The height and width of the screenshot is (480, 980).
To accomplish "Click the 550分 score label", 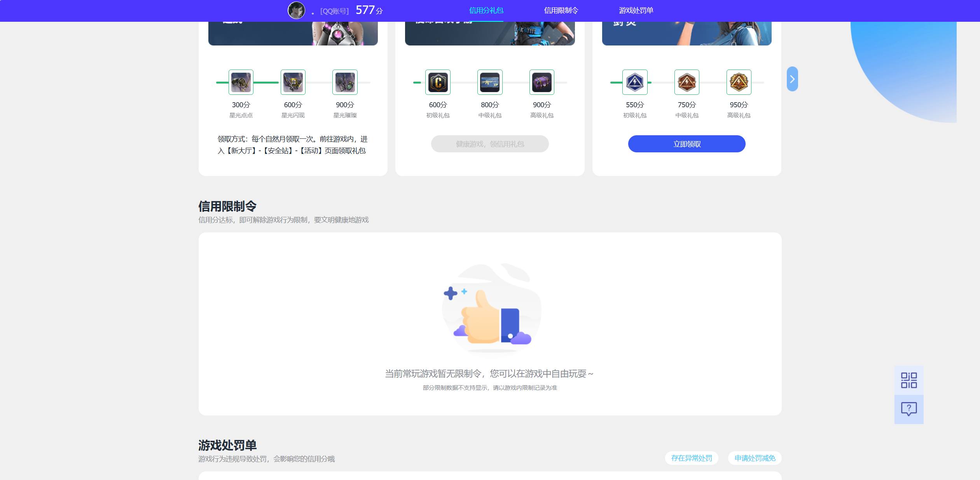I will (x=635, y=105).
